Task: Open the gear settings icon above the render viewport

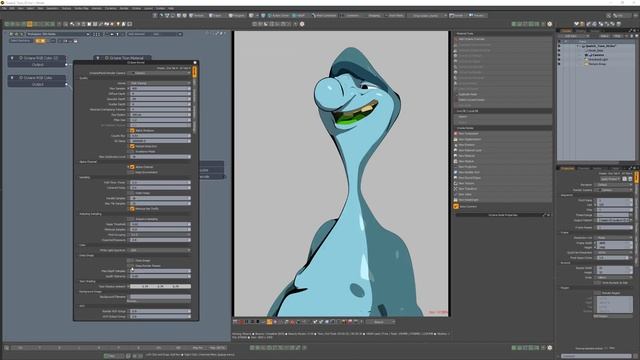Action: 302,24
